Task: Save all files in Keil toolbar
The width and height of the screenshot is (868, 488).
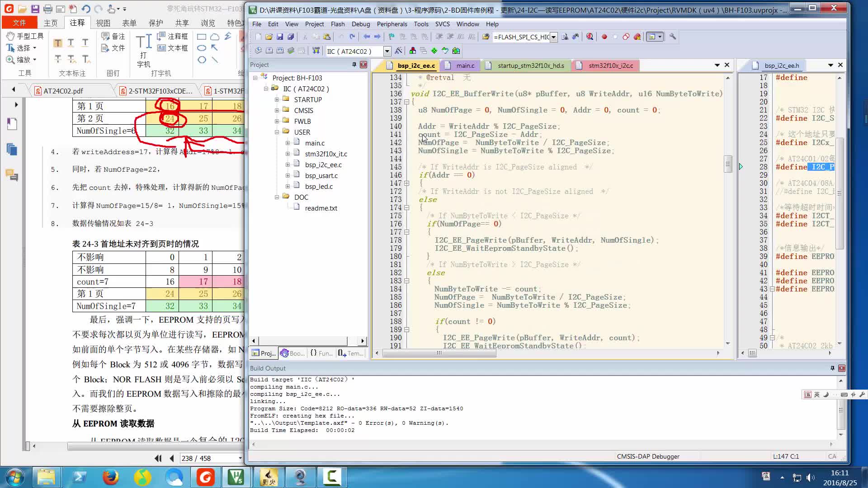Action: 291,37
